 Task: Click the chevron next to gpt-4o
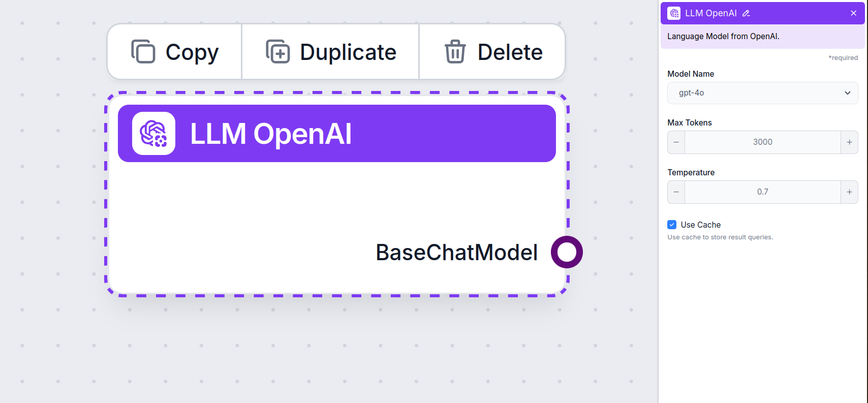coord(847,93)
